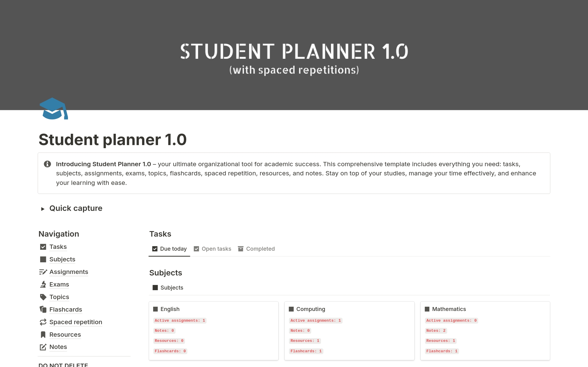Click the Exams microscope icon
The height and width of the screenshot is (367, 588).
click(x=43, y=284)
